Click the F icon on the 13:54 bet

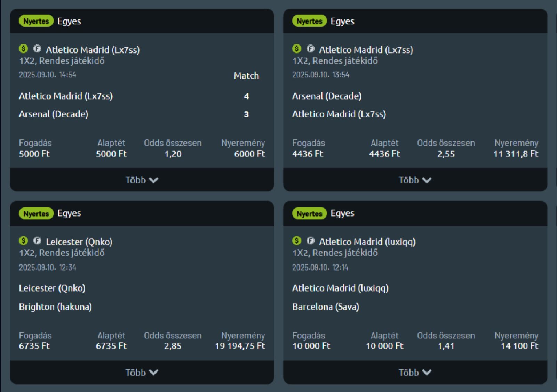point(311,49)
